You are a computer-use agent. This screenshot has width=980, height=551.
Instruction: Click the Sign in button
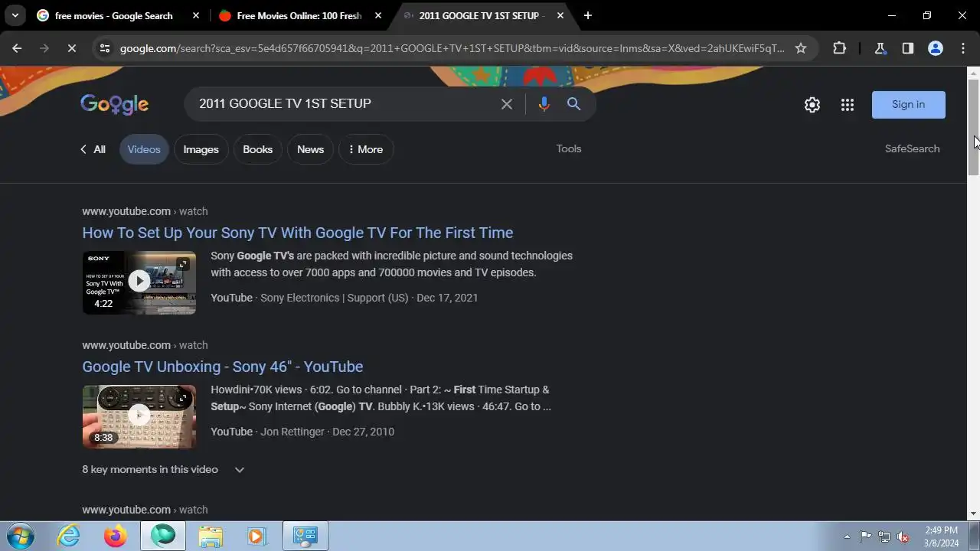pos(909,105)
